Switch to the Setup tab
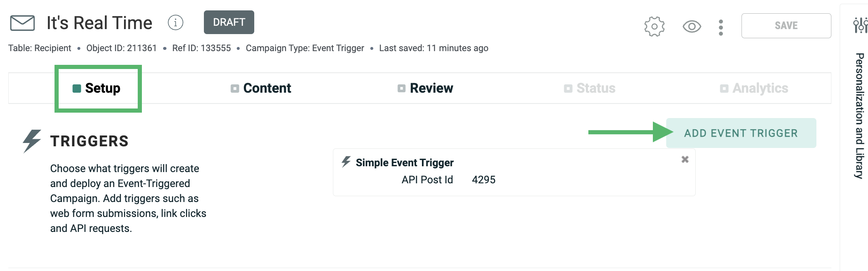The height and width of the screenshot is (271, 868). pos(98,88)
